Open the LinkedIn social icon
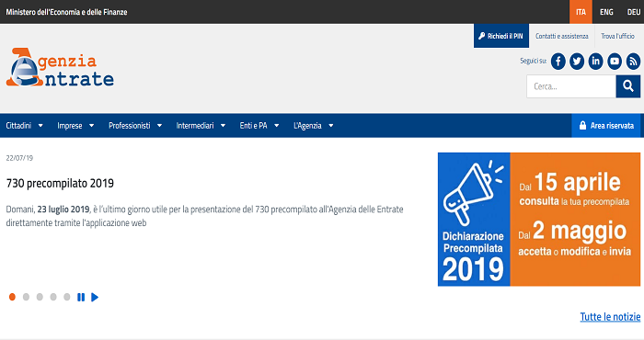 click(x=595, y=62)
